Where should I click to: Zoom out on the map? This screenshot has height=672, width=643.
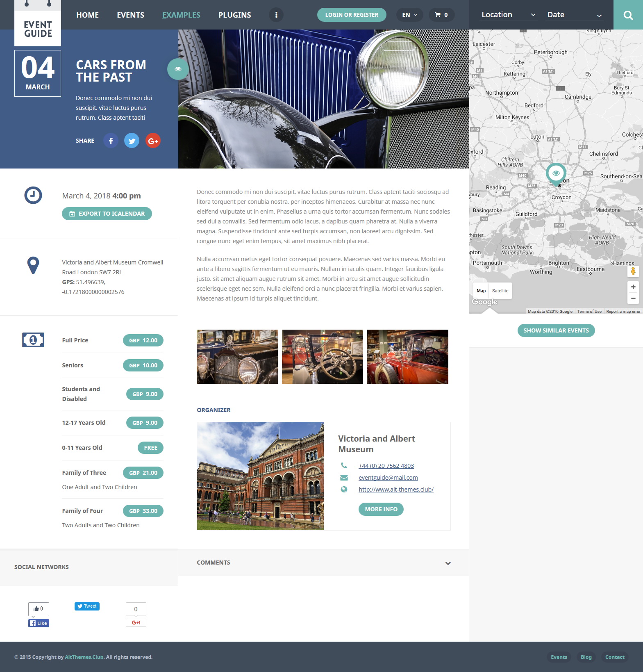pos(633,298)
